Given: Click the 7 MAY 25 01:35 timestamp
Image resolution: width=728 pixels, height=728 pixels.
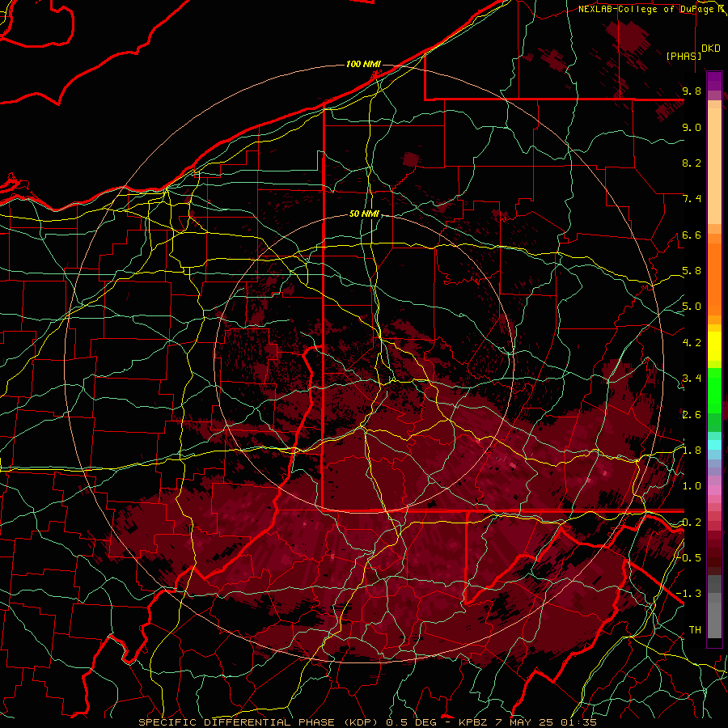Looking at the screenshot, I should tap(547, 722).
